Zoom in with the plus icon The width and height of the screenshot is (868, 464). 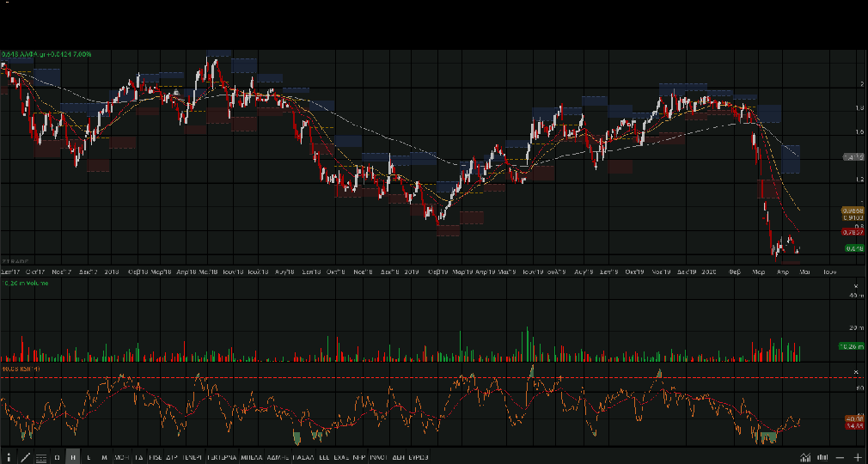857,457
